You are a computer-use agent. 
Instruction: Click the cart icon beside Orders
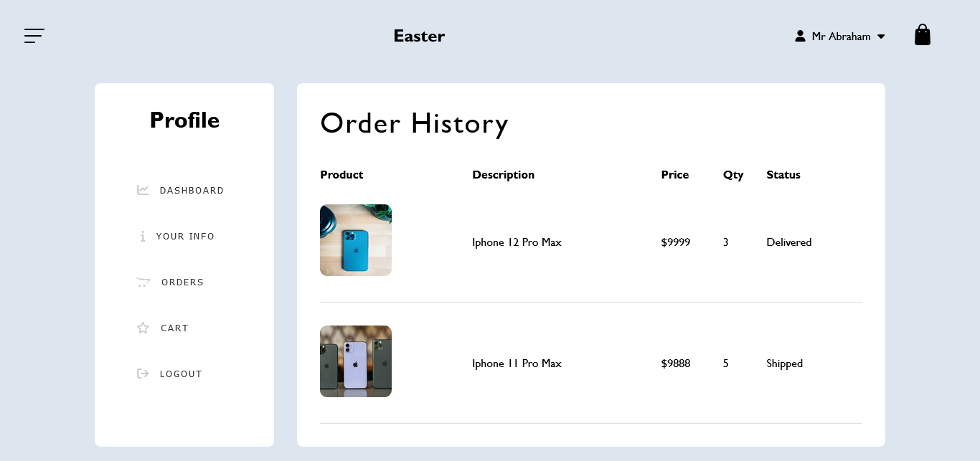pos(143,282)
